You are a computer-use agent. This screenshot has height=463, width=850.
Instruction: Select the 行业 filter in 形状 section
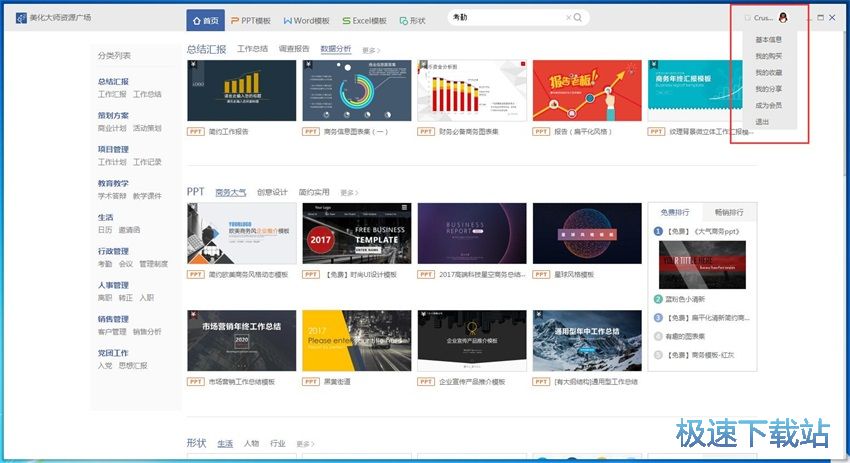278,443
